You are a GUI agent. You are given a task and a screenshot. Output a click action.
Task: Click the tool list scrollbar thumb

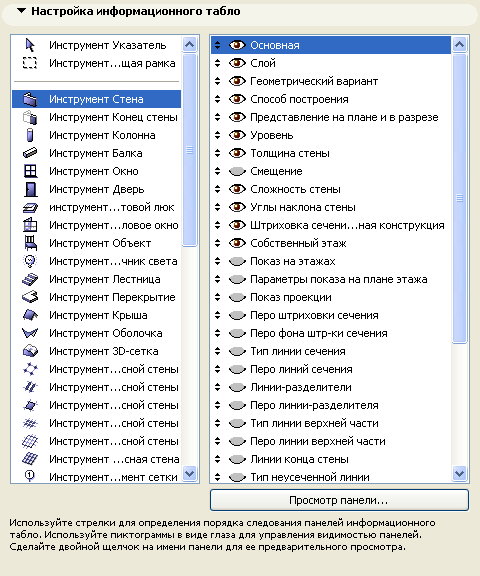click(x=190, y=150)
